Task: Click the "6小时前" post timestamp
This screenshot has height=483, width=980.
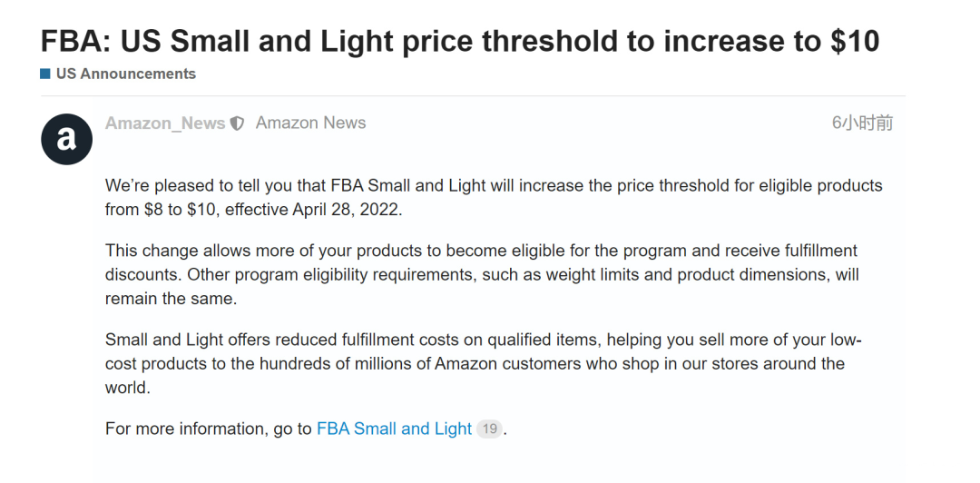Action: 862,123
